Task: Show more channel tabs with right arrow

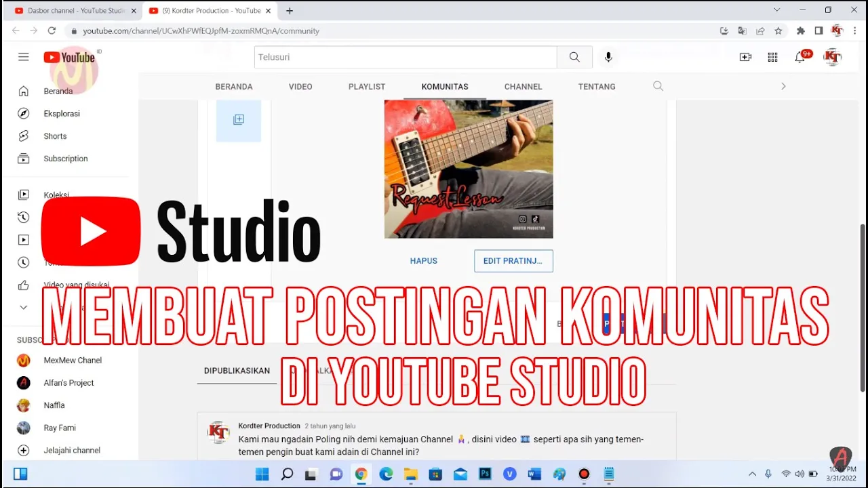Action: [783, 86]
